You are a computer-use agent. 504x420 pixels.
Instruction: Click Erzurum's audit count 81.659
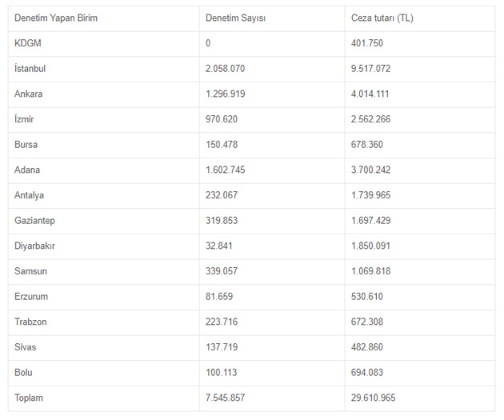(219, 297)
